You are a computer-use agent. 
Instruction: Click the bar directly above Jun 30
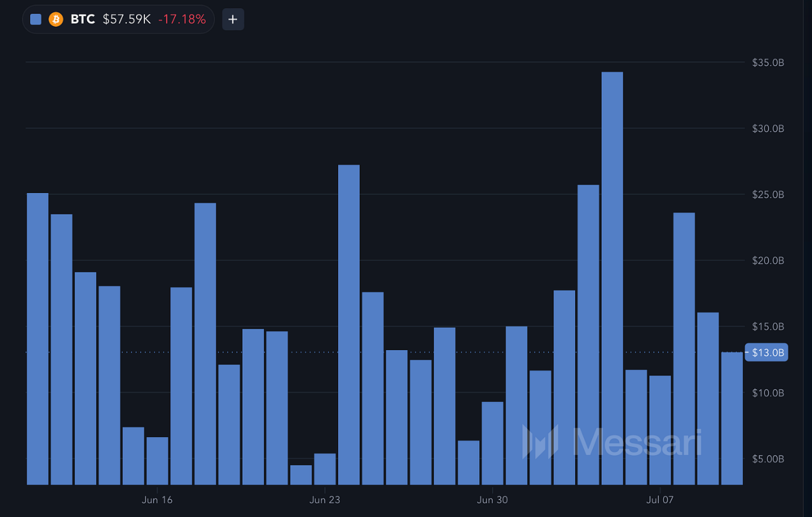pyautogui.click(x=493, y=443)
